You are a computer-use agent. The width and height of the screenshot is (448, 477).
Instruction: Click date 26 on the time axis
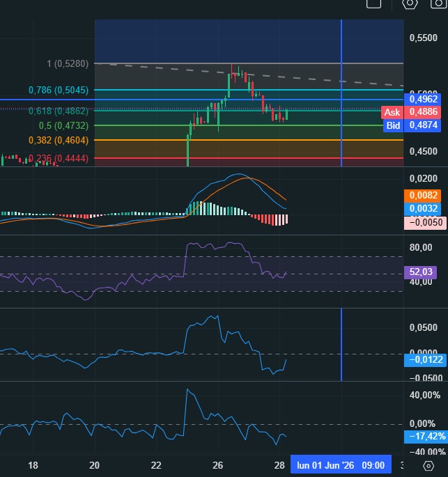217,465
